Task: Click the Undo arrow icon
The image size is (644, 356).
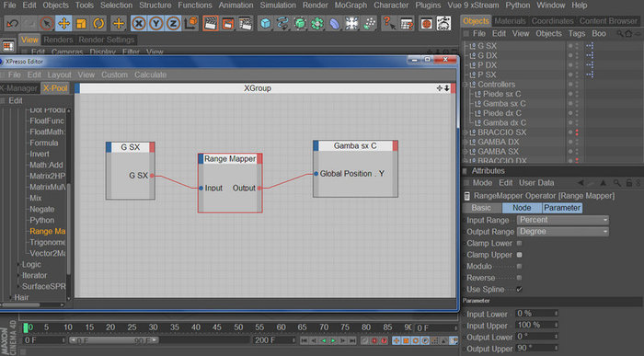Action: coord(12,23)
